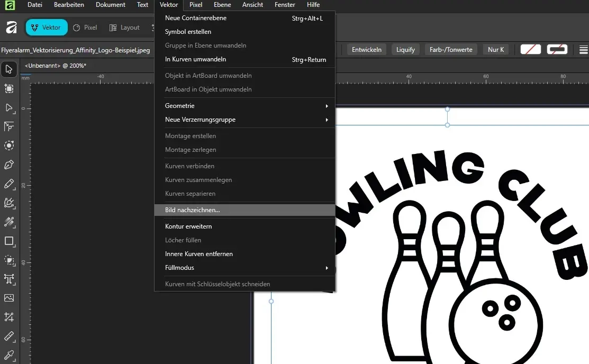The width and height of the screenshot is (589, 364).
Task: Select the Vector Crop tool
Action: pyautogui.click(x=9, y=317)
